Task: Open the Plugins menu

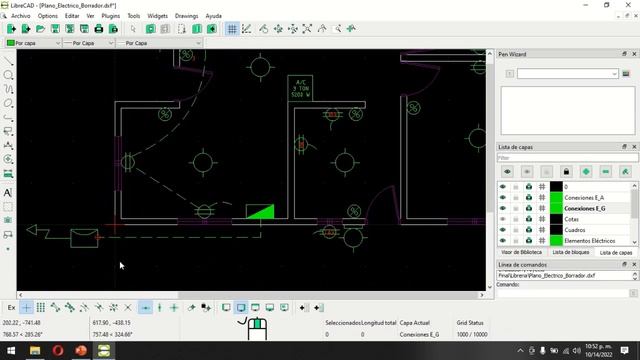Action: point(111,16)
